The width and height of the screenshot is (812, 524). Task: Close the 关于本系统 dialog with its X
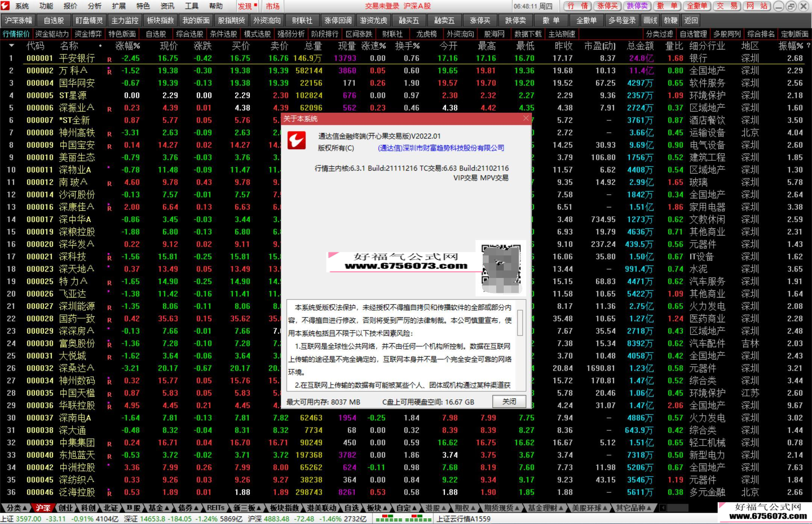(x=526, y=118)
